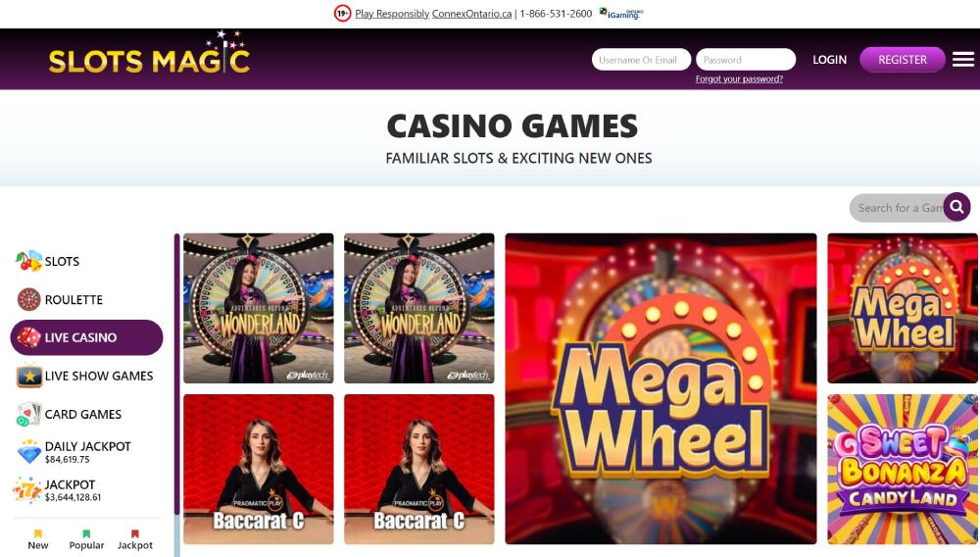This screenshot has width=980, height=557.
Task: Open the hamburger menu icon
Action: pos(963,60)
